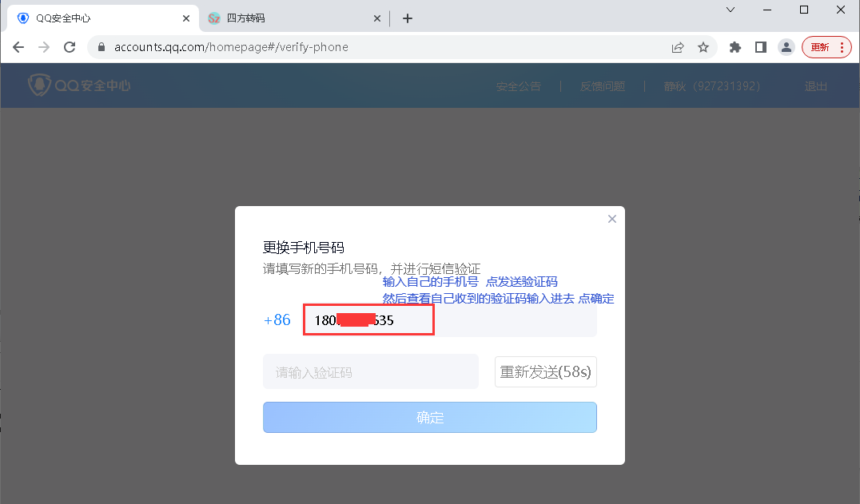Select the +86 country code
This screenshot has width=860, height=504.
pos(277,320)
